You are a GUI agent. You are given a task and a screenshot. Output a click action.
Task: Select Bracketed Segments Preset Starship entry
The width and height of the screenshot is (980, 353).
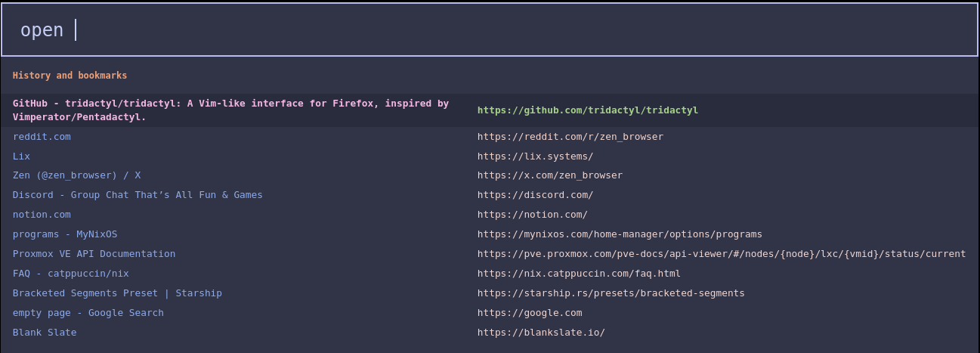tap(117, 293)
